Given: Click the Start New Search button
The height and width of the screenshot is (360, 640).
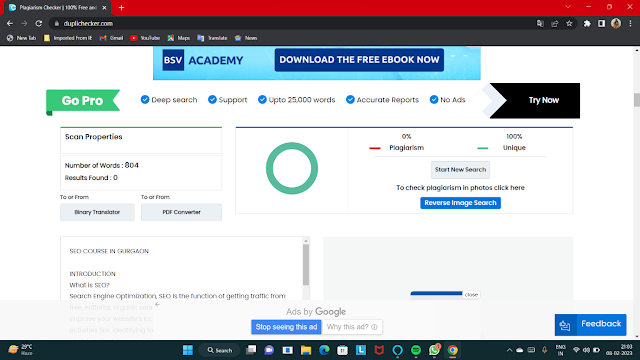Looking at the screenshot, I should click(x=460, y=170).
